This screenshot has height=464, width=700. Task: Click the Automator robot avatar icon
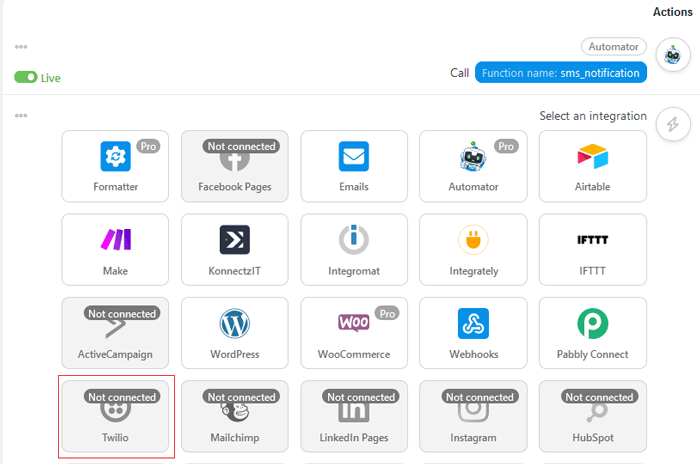[673, 55]
